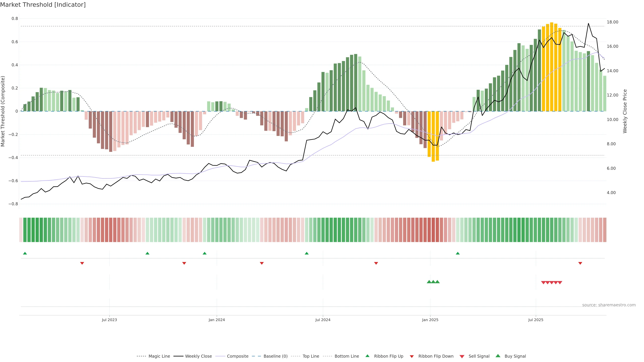The height and width of the screenshot is (362, 644).
Task: Click the Jan 2024 x-axis label
Action: click(x=217, y=320)
